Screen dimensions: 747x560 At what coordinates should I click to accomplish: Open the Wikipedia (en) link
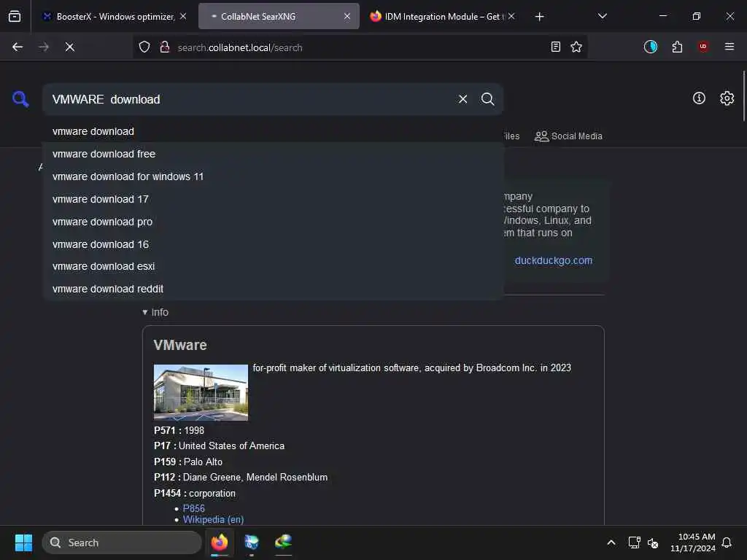pos(213,519)
